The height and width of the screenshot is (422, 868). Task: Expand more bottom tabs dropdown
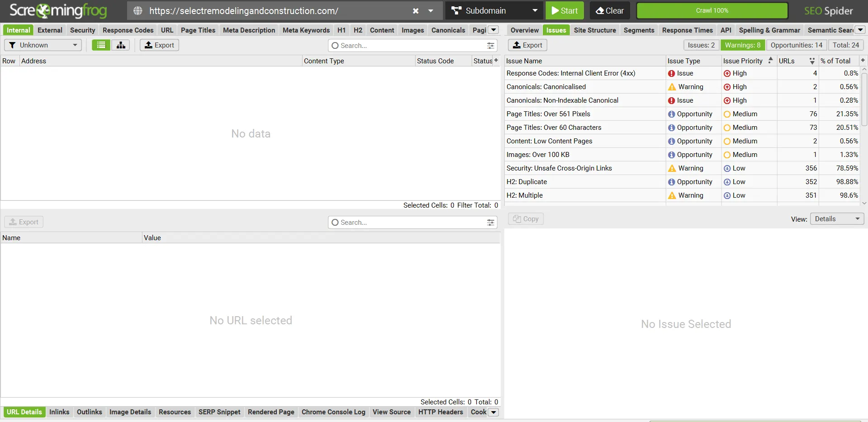pyautogui.click(x=494, y=412)
